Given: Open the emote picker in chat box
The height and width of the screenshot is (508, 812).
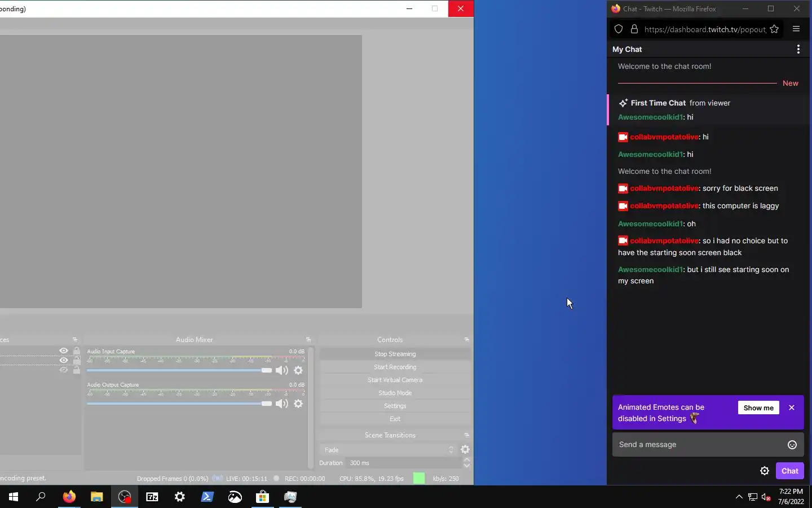Looking at the screenshot, I should [x=792, y=445].
